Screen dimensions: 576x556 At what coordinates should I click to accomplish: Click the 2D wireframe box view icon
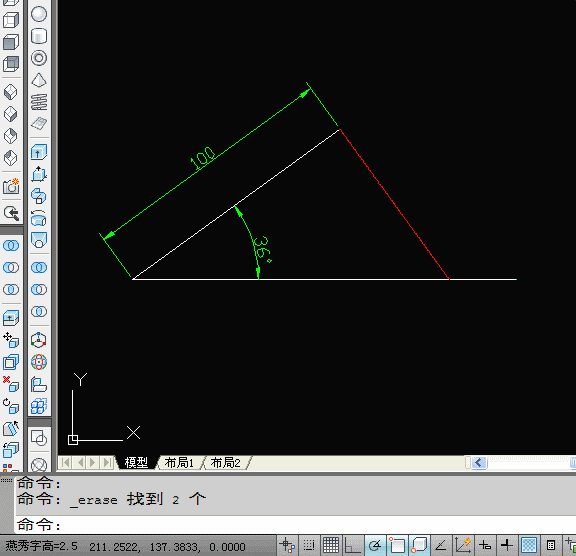click(11, 20)
